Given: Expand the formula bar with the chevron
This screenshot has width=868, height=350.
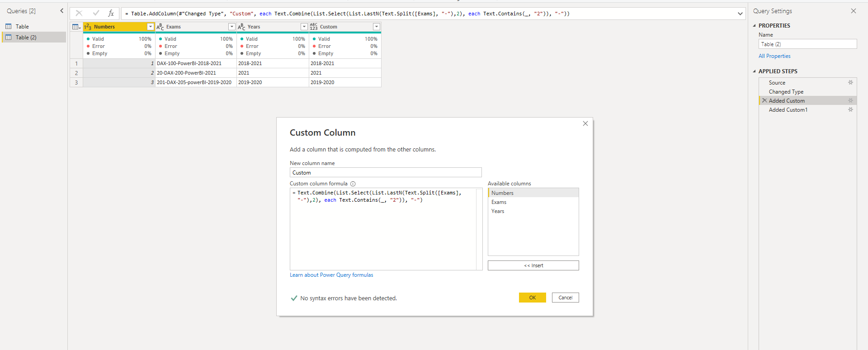Looking at the screenshot, I should point(740,14).
